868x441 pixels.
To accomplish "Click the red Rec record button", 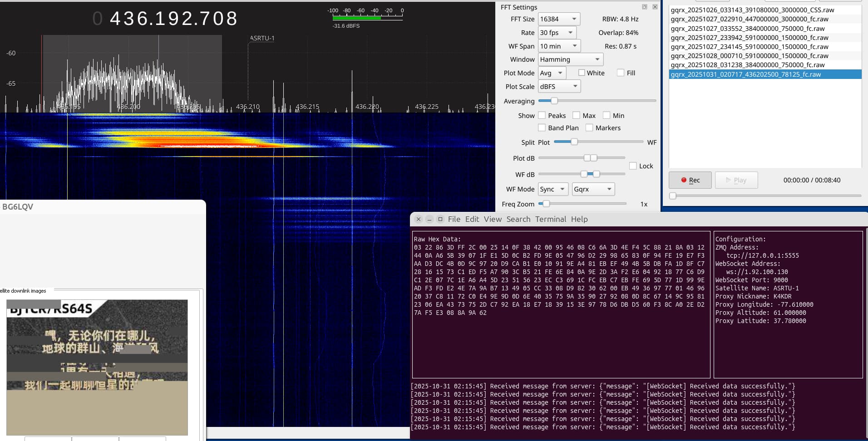I will 690,180.
